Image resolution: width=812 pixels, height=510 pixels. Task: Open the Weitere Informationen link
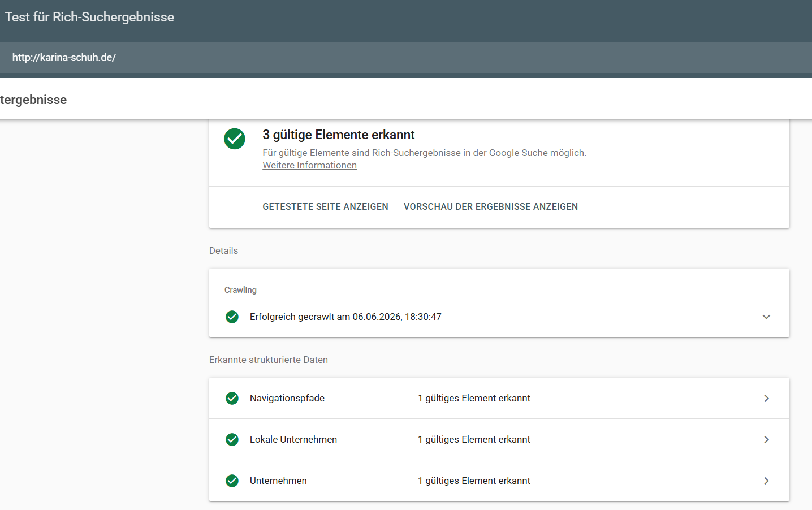pos(309,165)
